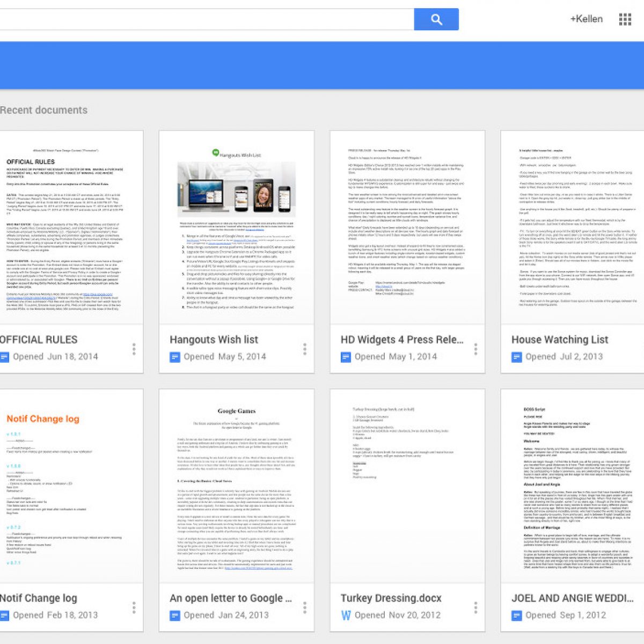This screenshot has height=644, width=644.
Task: Click the +Kellen profile link
Action: tap(586, 19)
